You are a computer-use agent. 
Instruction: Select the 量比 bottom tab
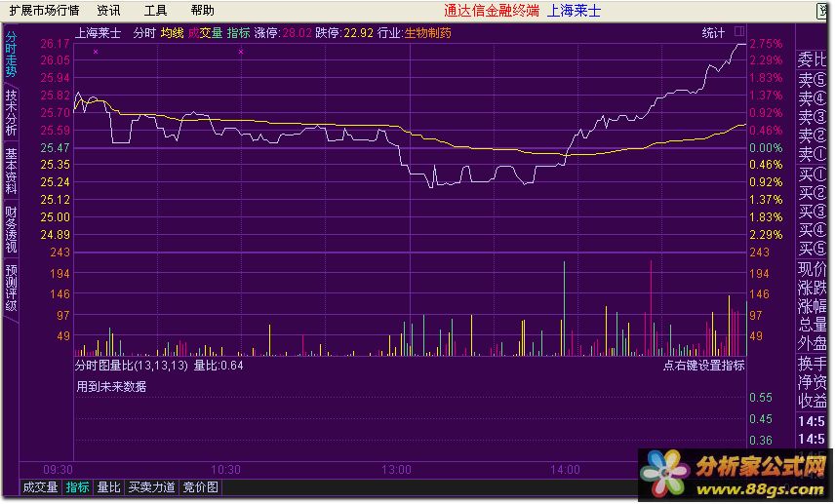108,487
